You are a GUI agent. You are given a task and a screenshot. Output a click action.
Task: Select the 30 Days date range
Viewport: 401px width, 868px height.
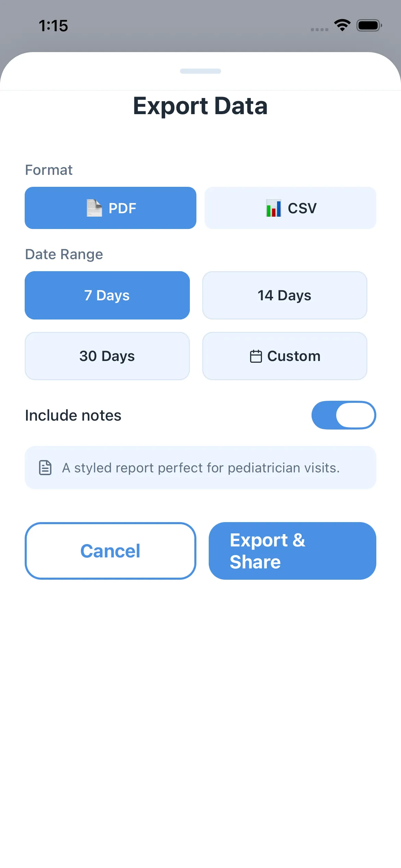click(x=107, y=356)
